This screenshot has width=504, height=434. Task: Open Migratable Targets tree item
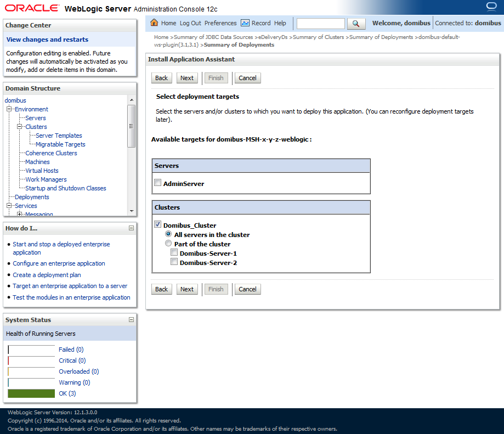[x=60, y=144]
